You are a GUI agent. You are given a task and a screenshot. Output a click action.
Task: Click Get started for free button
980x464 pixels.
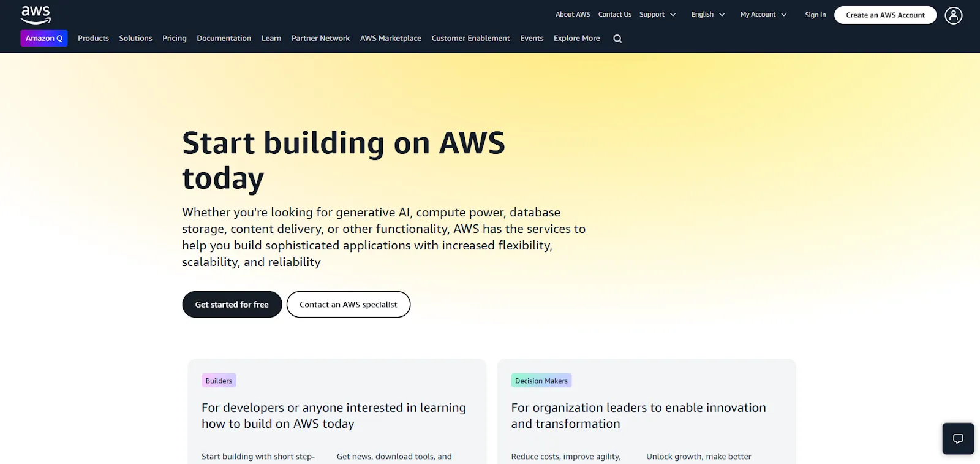click(232, 304)
